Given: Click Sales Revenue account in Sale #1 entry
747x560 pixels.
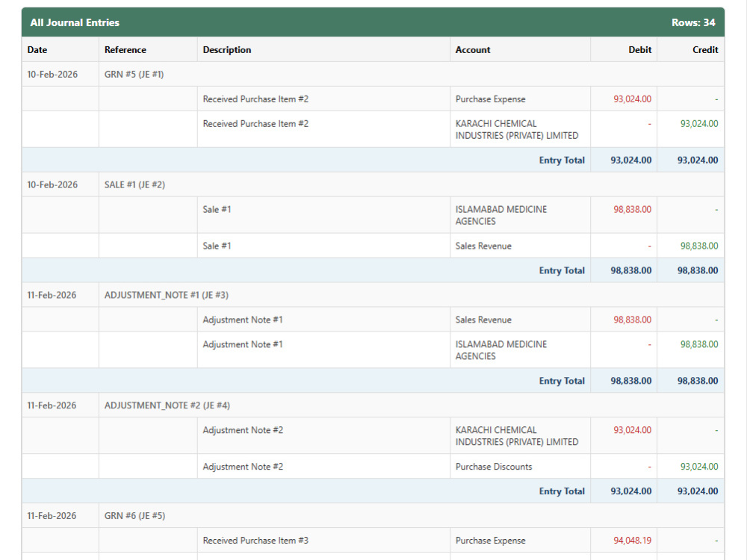Looking at the screenshot, I should [x=483, y=246].
